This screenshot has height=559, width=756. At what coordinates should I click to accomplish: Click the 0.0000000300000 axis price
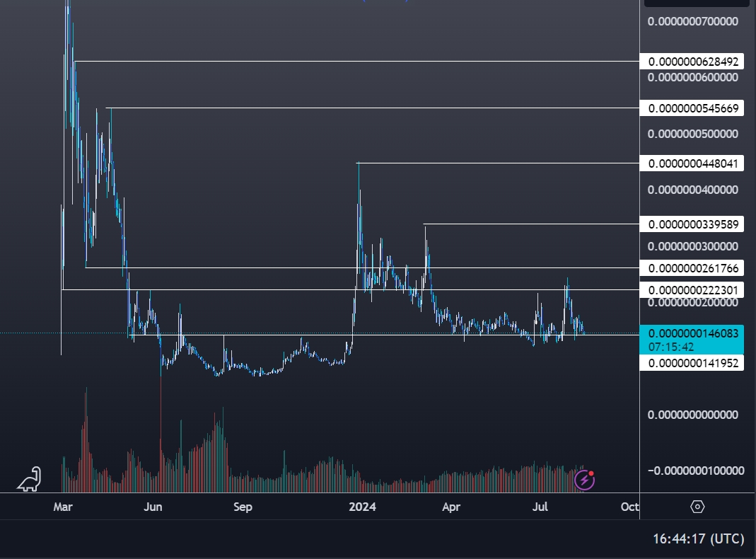[x=693, y=246]
